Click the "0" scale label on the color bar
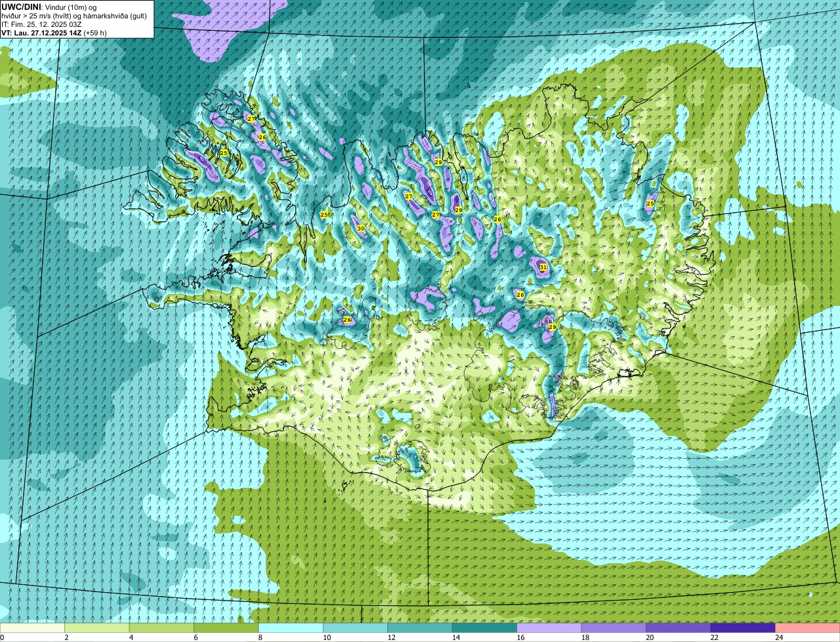The width and height of the screenshot is (840, 642). 2,637
